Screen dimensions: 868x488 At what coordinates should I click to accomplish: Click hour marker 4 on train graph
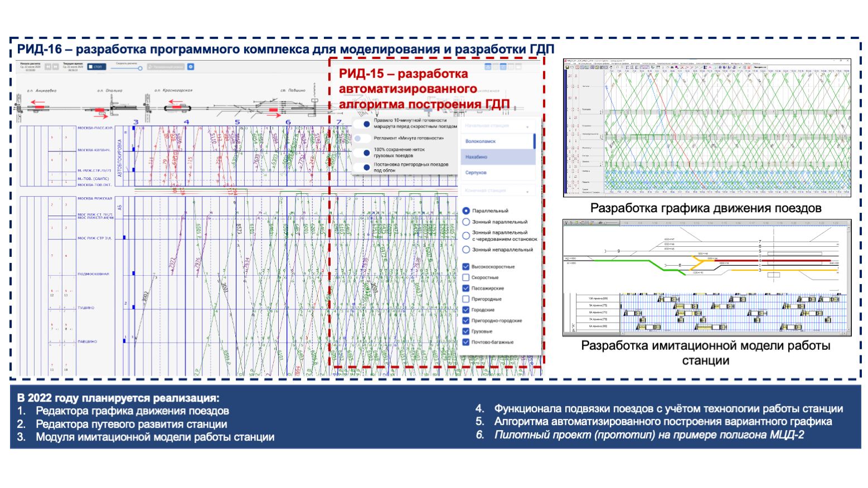[186, 122]
